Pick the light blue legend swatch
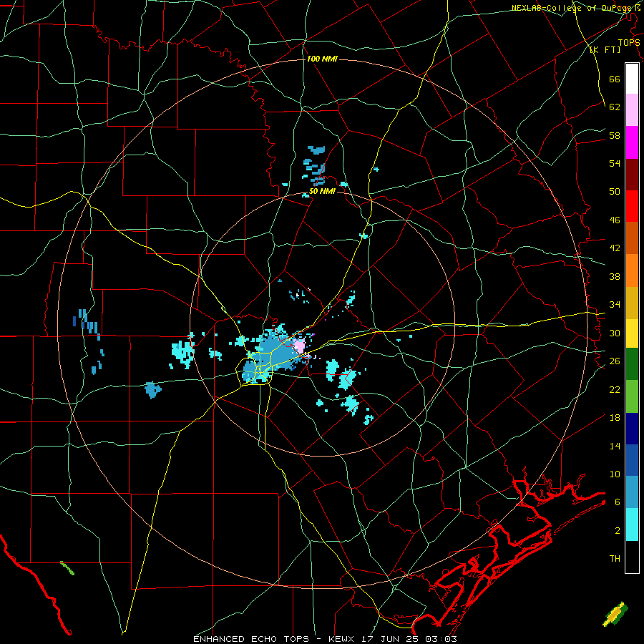The height and width of the screenshot is (644, 644). point(632,492)
